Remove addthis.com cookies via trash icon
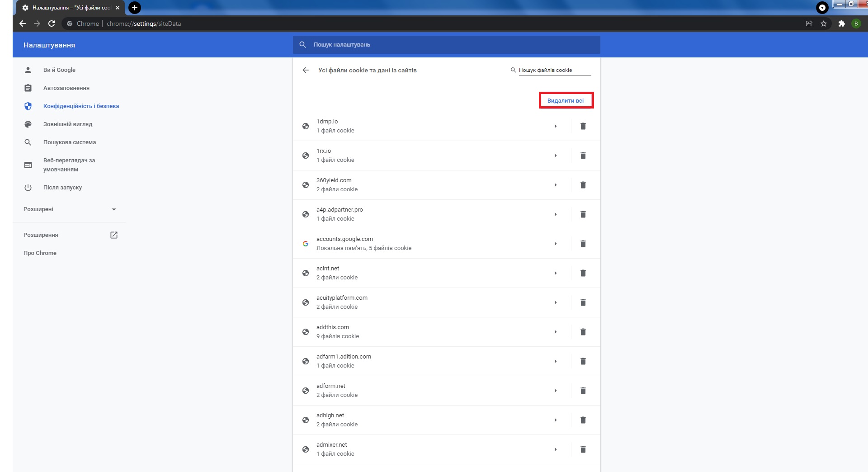 coord(583,332)
